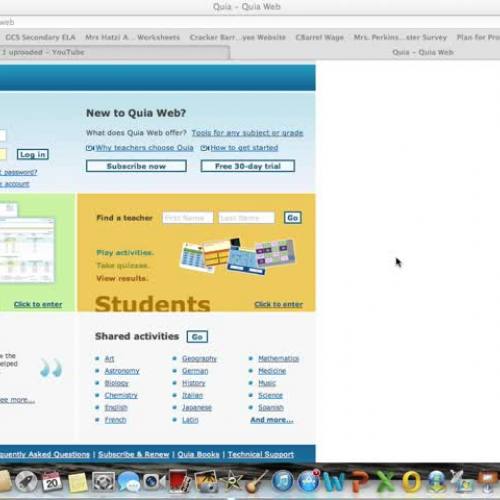Open the German link
The width and height of the screenshot is (500, 500).
pos(195,371)
